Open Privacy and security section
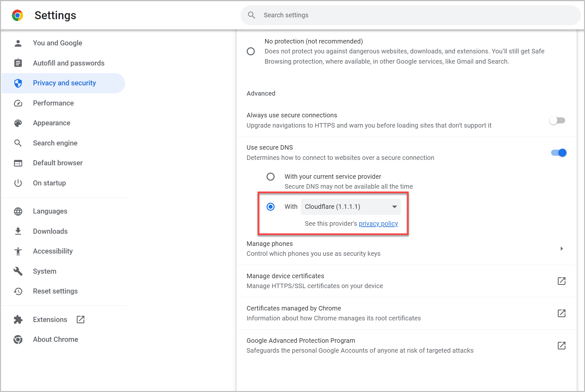585x392 pixels. pos(63,83)
